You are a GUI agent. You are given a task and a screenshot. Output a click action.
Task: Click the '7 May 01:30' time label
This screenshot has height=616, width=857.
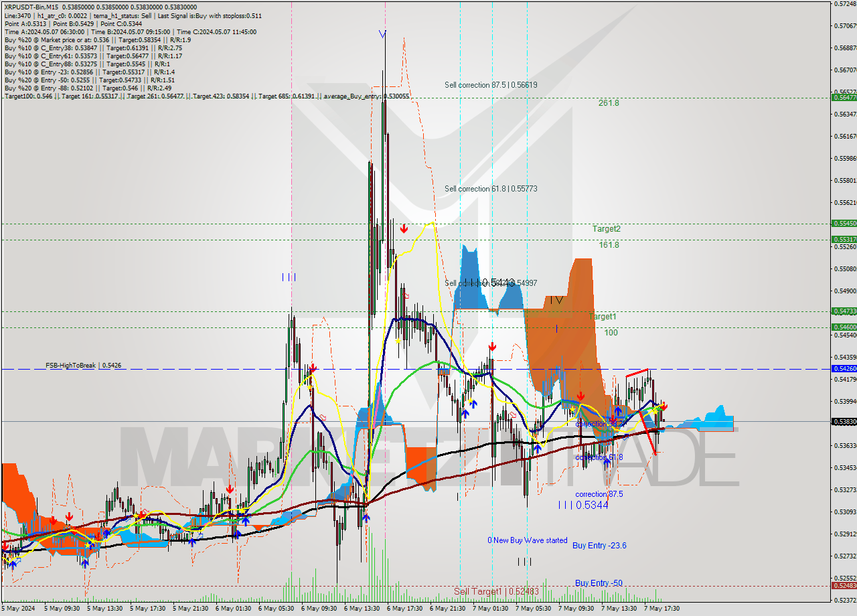pos(491,609)
